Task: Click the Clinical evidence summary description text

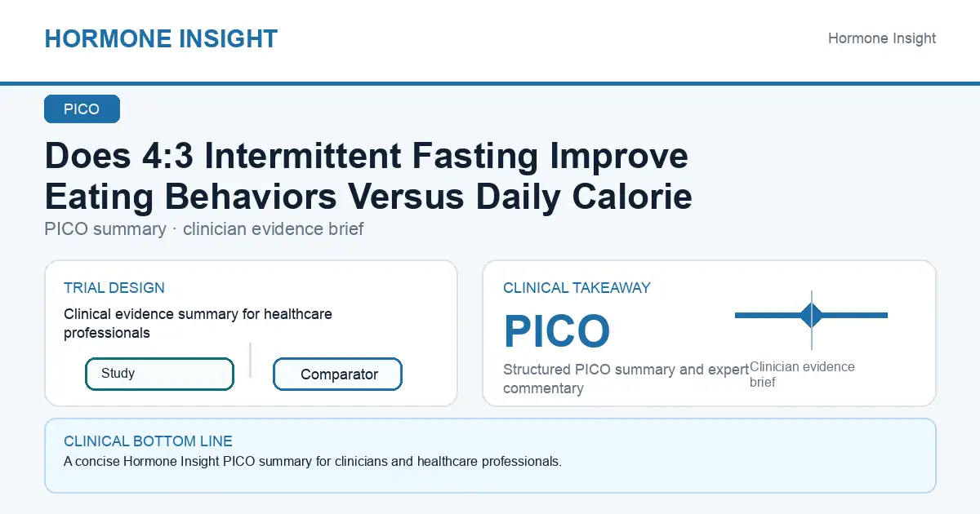Action: click(198, 323)
